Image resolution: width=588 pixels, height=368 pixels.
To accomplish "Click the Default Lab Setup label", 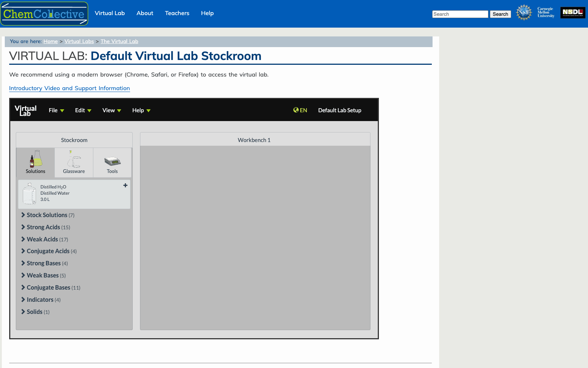I will (340, 110).
